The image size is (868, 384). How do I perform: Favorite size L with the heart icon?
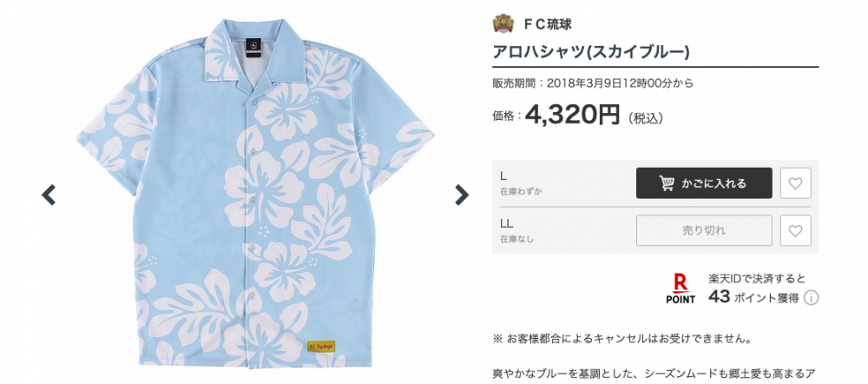795,182
